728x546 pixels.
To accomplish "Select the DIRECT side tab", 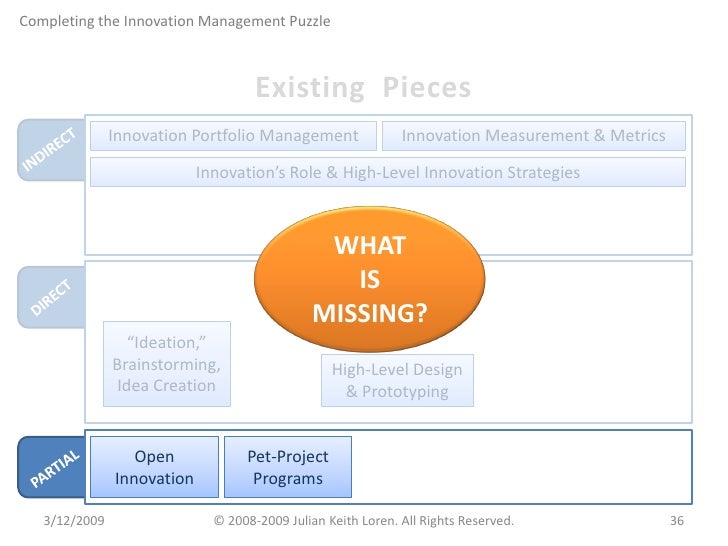I will (52, 297).
